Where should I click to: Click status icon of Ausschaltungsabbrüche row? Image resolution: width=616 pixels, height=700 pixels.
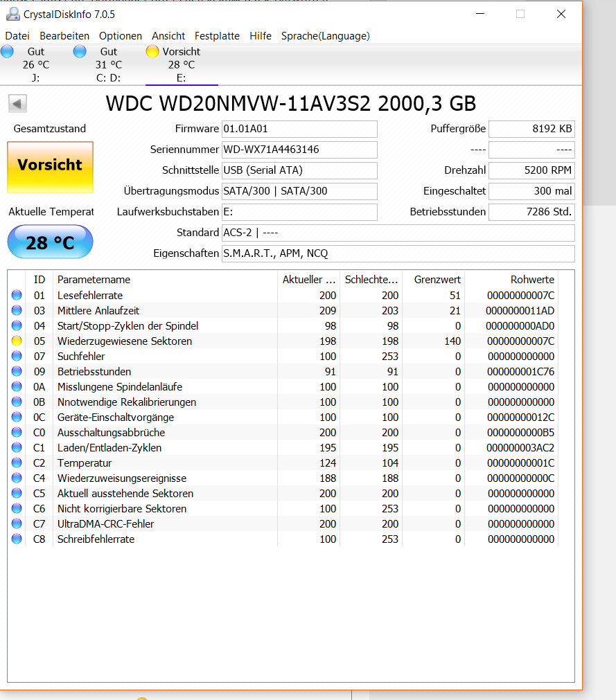[x=17, y=431]
